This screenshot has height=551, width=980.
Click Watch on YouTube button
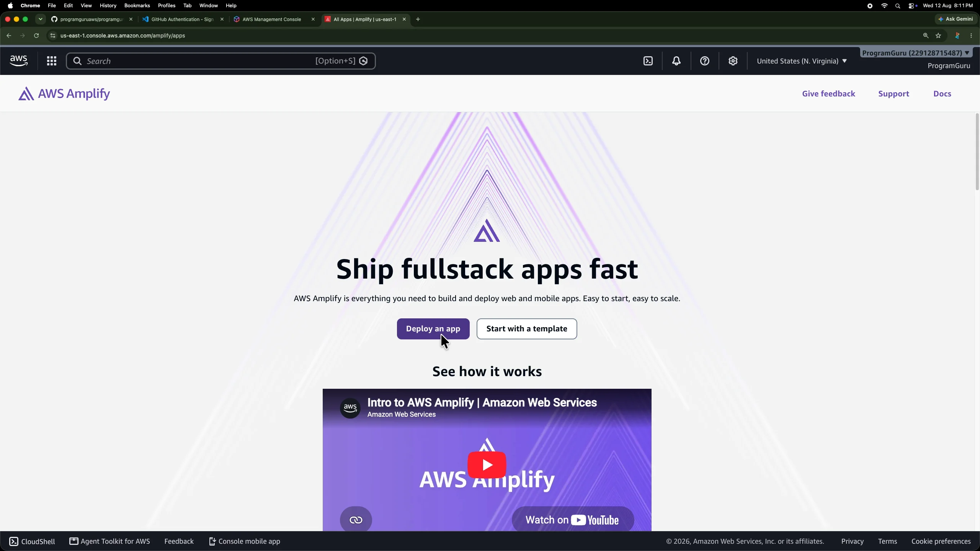coord(573,520)
